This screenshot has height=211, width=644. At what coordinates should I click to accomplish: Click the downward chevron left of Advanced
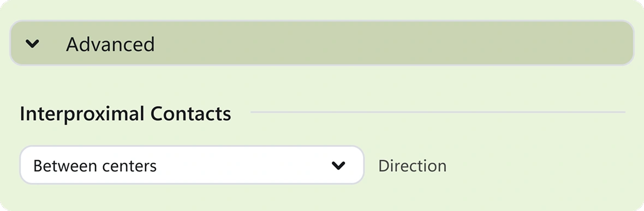coord(32,43)
